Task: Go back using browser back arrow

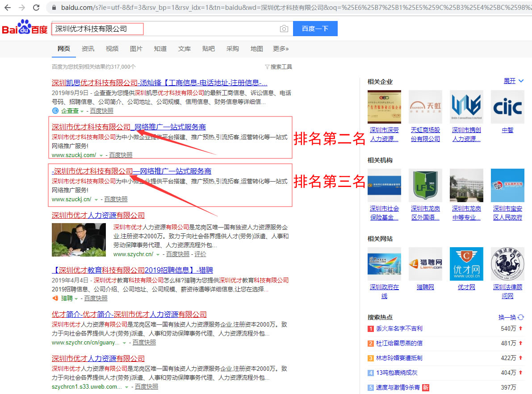Action: (8, 8)
